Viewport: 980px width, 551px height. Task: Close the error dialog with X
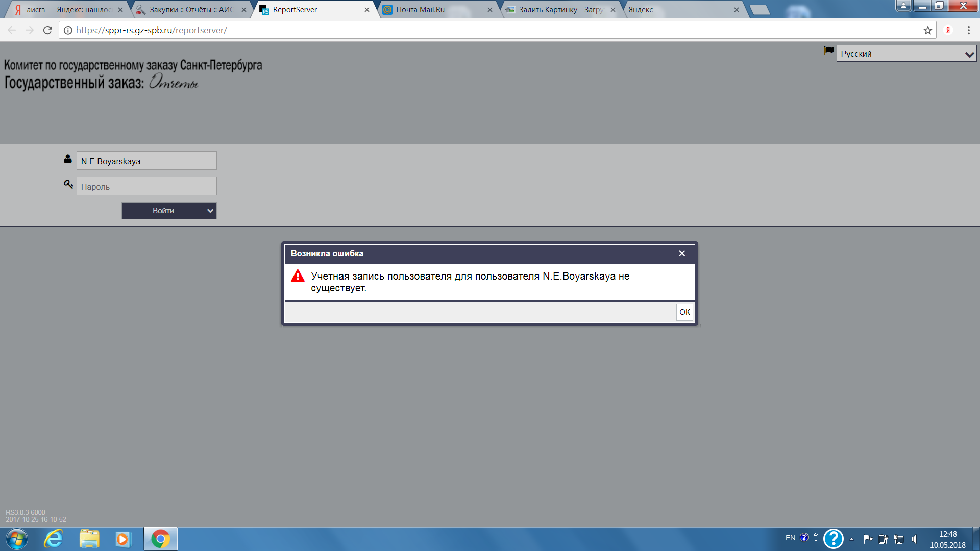coord(682,253)
